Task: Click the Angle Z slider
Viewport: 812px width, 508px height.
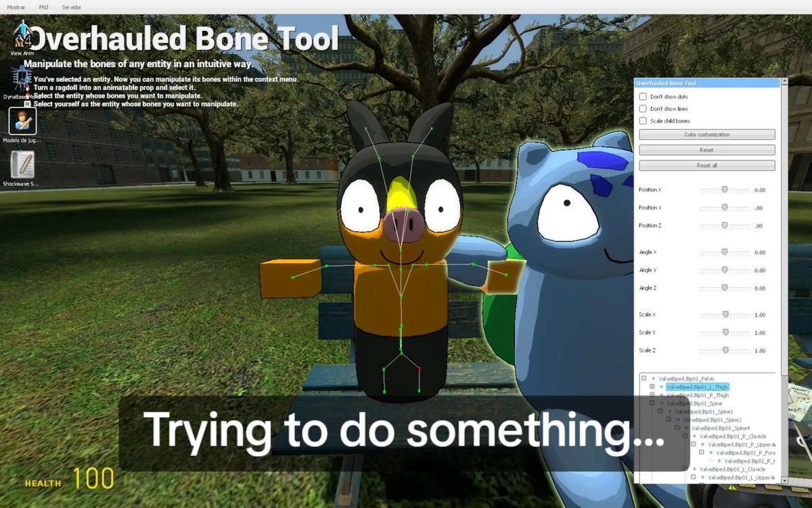Action: (724, 288)
